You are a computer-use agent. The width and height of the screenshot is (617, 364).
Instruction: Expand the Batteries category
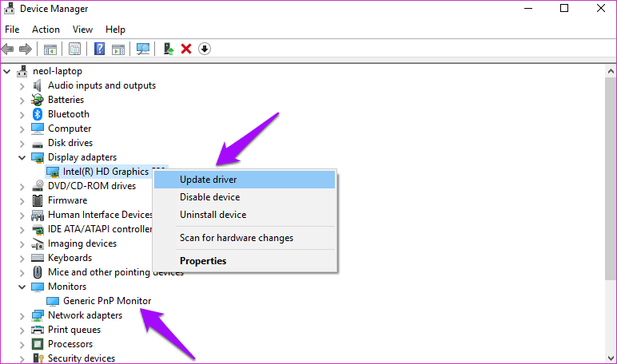22,101
